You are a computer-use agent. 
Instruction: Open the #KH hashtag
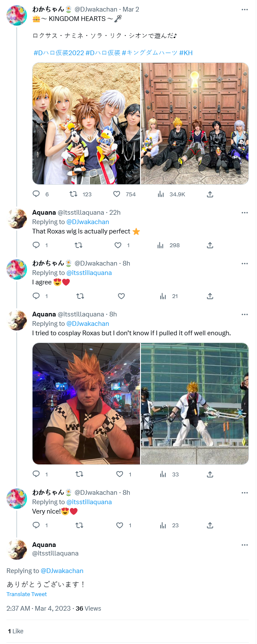click(186, 53)
